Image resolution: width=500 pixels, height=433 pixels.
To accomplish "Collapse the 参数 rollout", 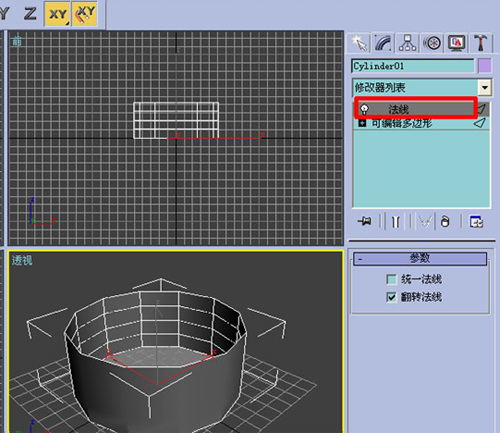I will [420, 259].
